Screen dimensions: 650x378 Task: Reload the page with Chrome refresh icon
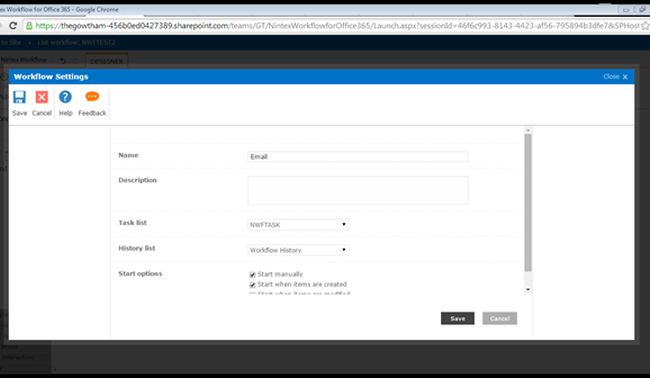tap(13, 26)
